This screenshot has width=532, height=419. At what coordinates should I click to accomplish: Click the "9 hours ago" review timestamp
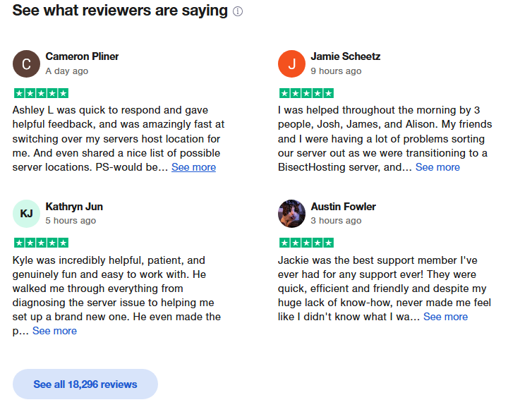pos(336,71)
